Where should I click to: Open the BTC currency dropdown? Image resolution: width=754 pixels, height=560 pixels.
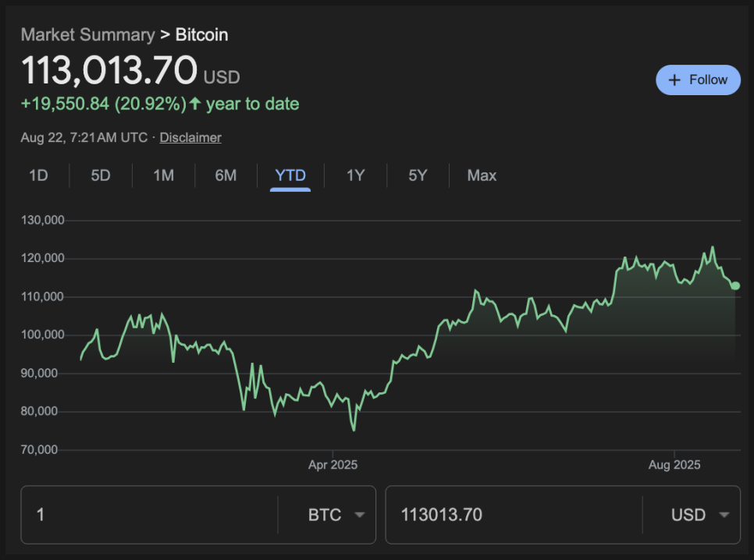(x=336, y=515)
